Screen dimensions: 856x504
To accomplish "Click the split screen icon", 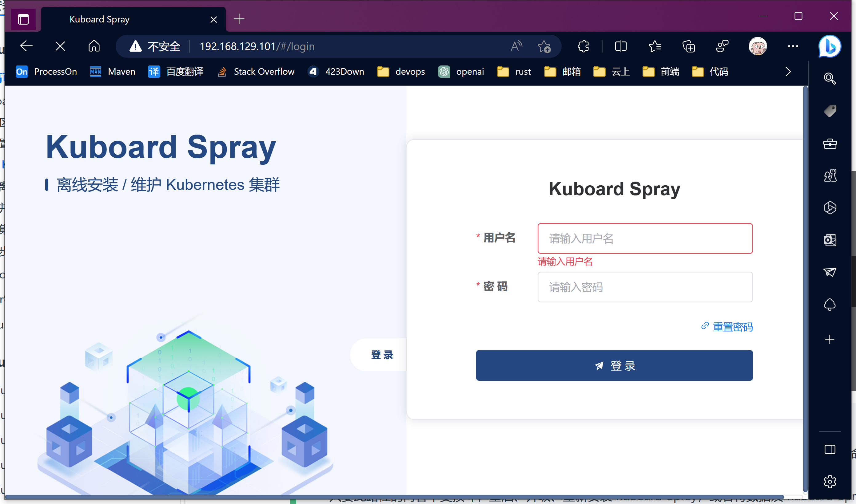I will pyautogui.click(x=620, y=46).
